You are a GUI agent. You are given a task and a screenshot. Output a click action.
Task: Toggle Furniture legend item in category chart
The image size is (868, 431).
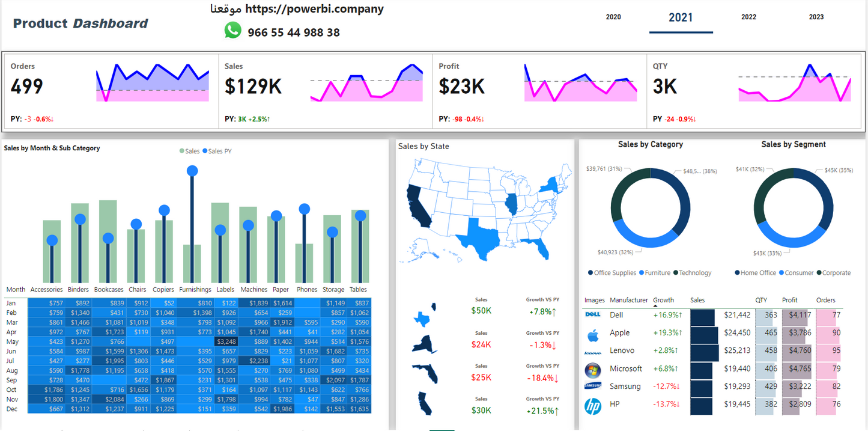pyautogui.click(x=657, y=273)
